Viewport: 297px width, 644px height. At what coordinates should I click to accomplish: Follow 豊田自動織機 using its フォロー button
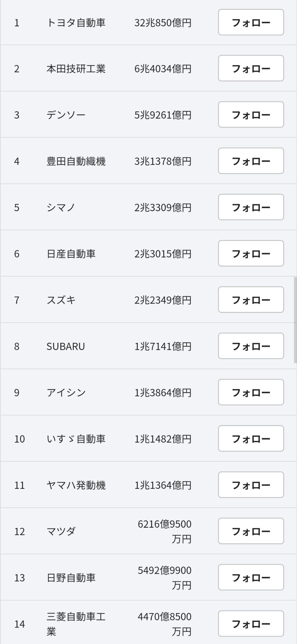pos(251,161)
